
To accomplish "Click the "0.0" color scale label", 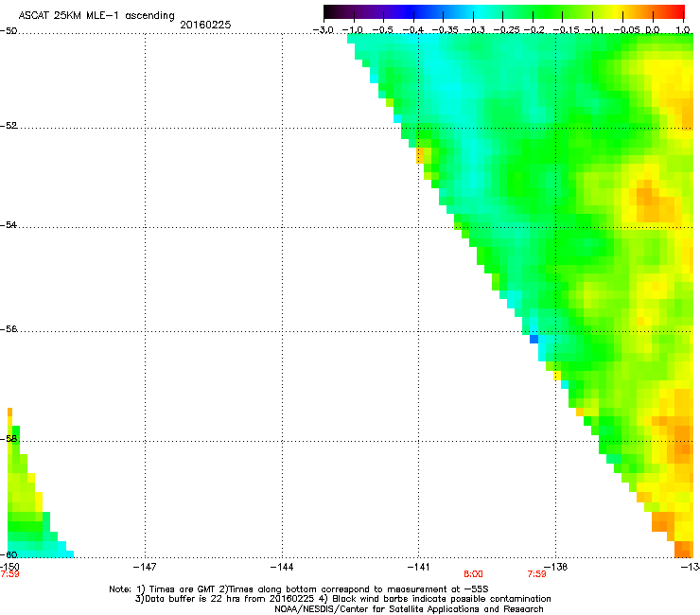I will click(x=653, y=30).
